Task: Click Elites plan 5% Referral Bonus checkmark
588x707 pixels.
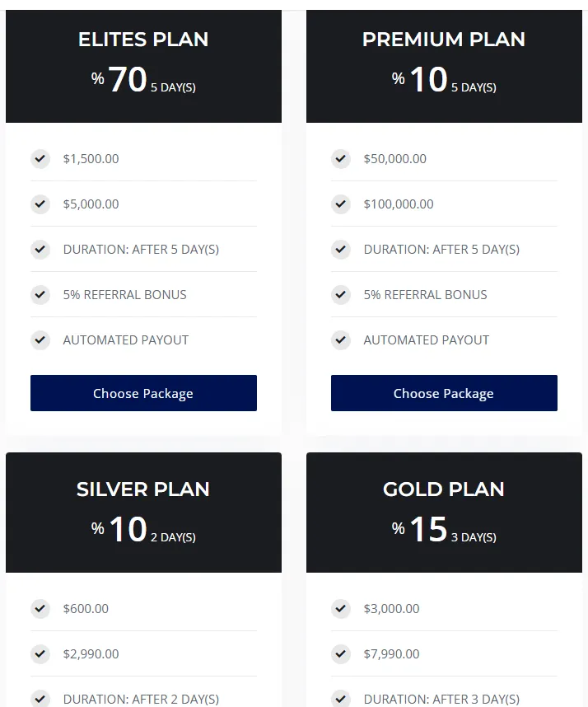Action: click(x=40, y=294)
